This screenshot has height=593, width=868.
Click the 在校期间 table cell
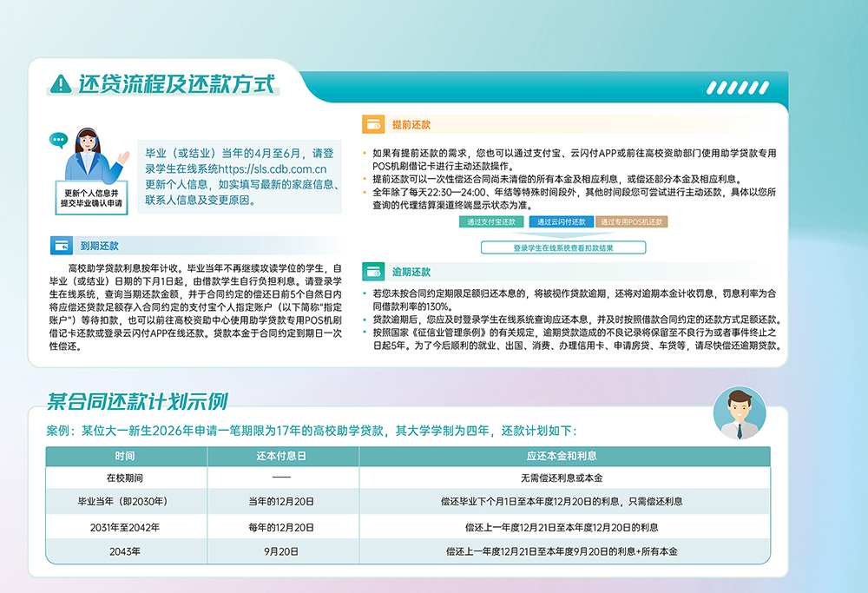[125, 478]
